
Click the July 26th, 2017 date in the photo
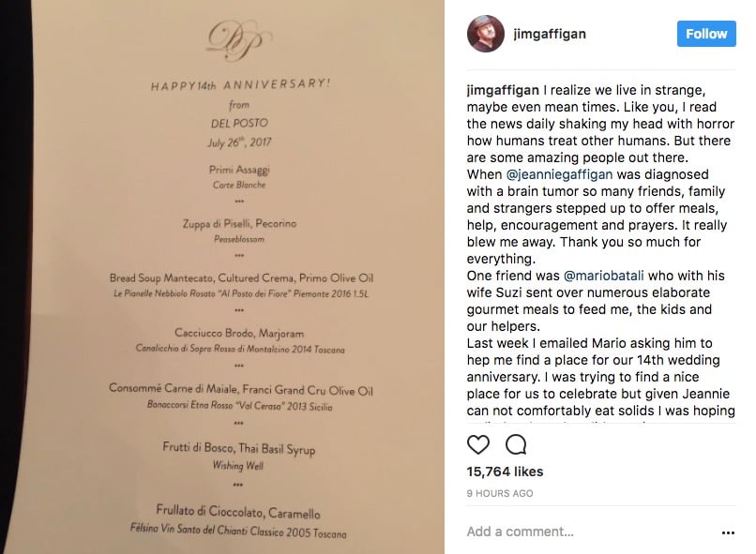(239, 142)
